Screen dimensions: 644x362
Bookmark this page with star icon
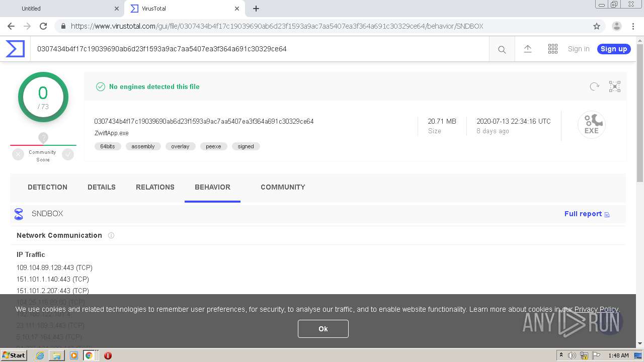(597, 26)
